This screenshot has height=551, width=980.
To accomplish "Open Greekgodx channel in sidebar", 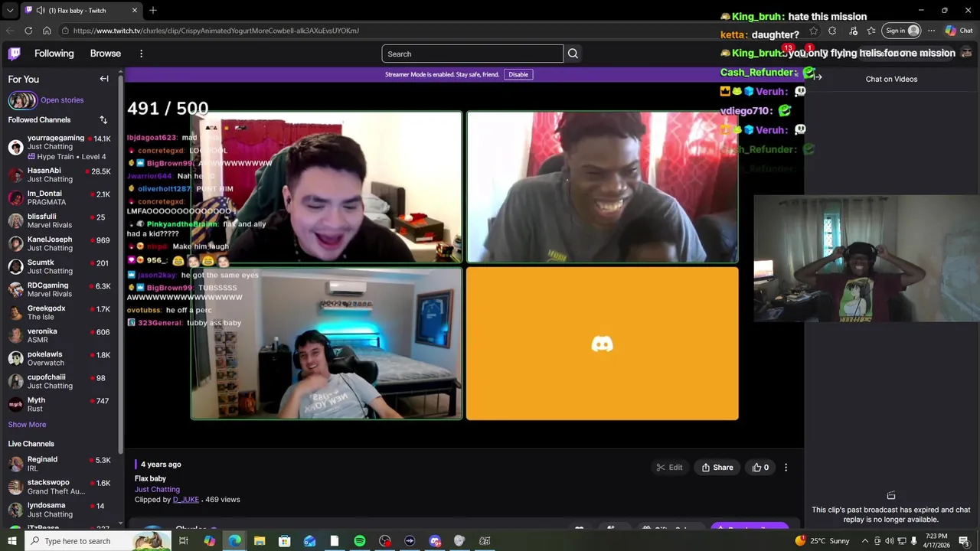I will point(60,313).
